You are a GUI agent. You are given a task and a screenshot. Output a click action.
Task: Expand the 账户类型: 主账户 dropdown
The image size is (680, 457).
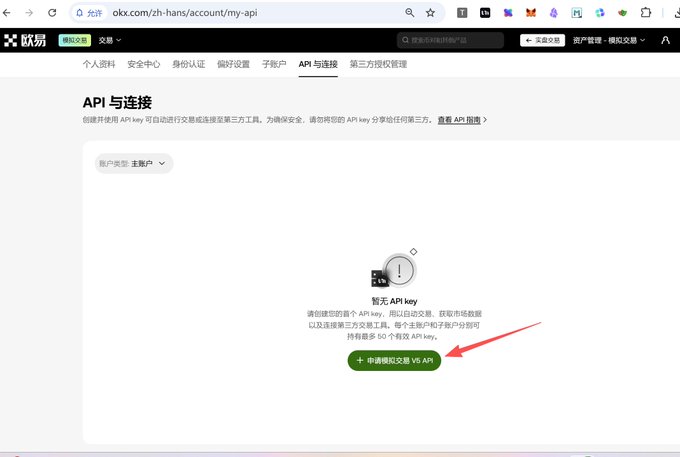pos(134,163)
